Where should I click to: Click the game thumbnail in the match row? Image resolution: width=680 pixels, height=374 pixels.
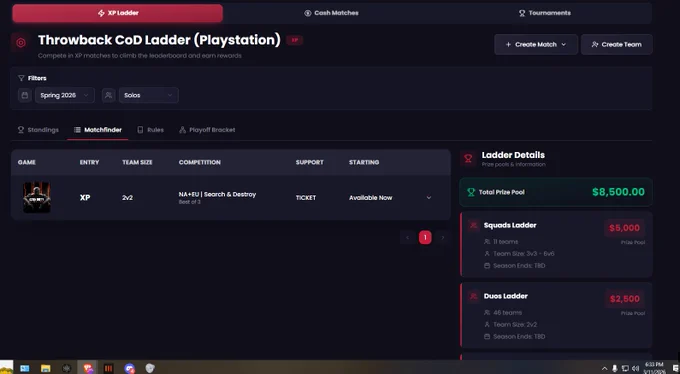click(x=36, y=197)
